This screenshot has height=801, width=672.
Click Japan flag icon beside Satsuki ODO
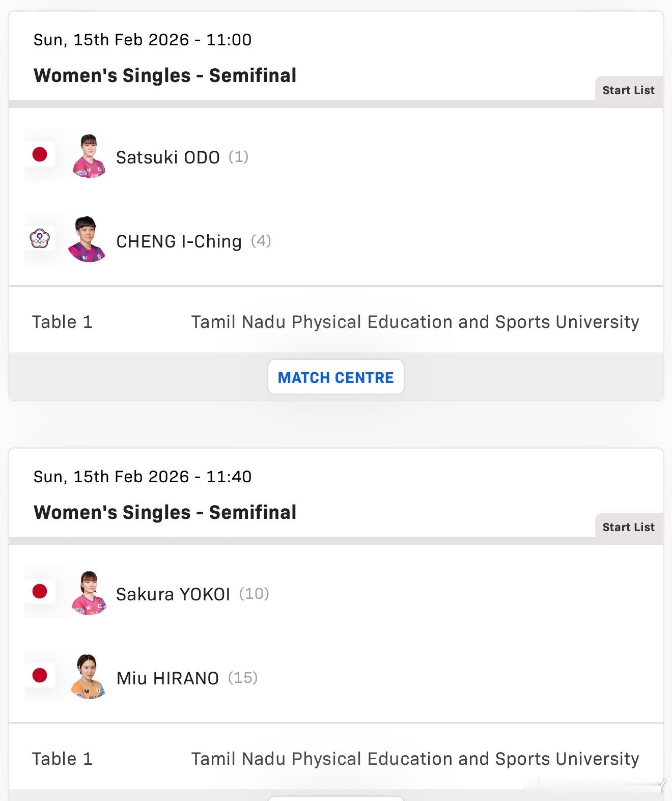point(40,154)
